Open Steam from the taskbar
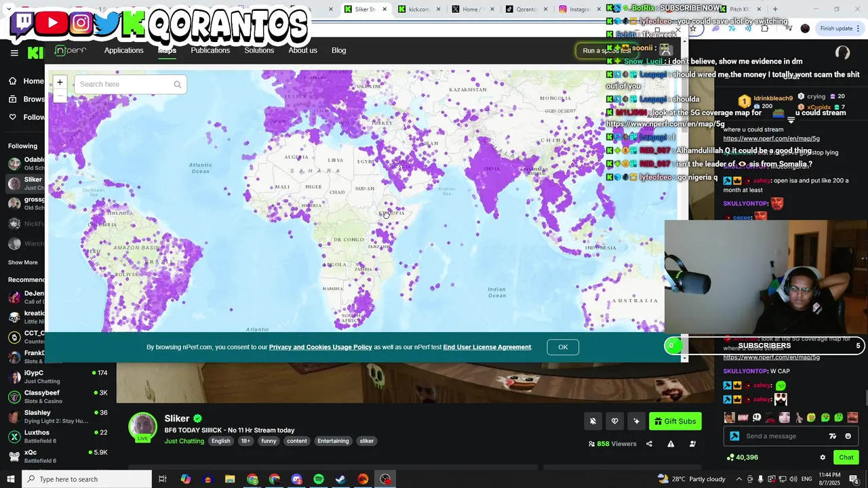Viewport: 868px width, 488px height. coord(340,479)
